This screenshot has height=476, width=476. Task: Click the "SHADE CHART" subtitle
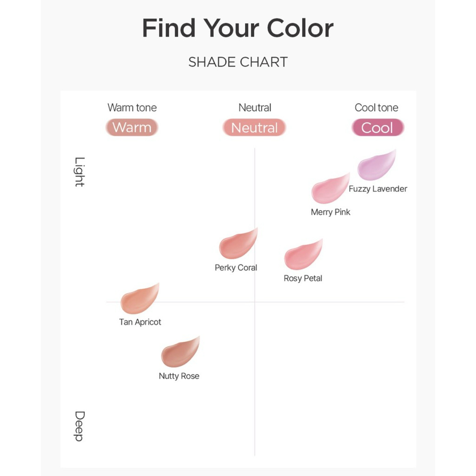[238, 62]
